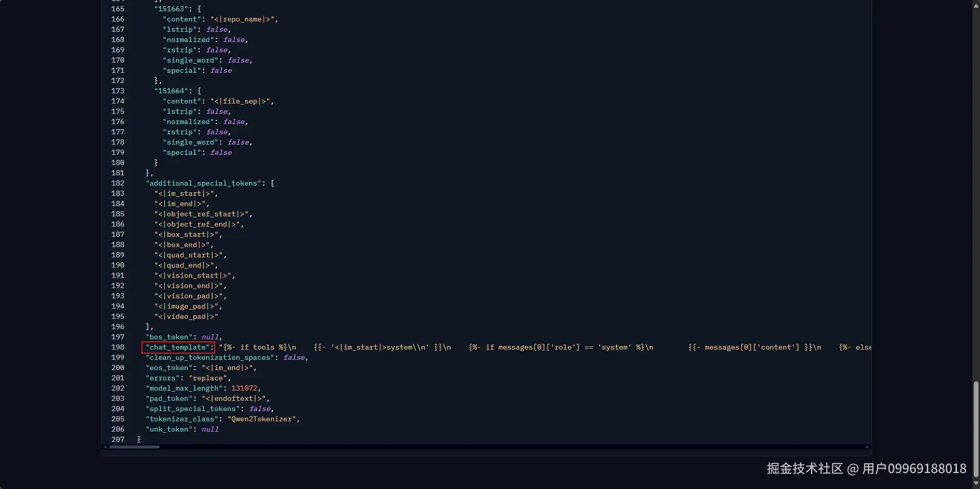Select the "<|object_ref_start|>" token

[x=201, y=214]
